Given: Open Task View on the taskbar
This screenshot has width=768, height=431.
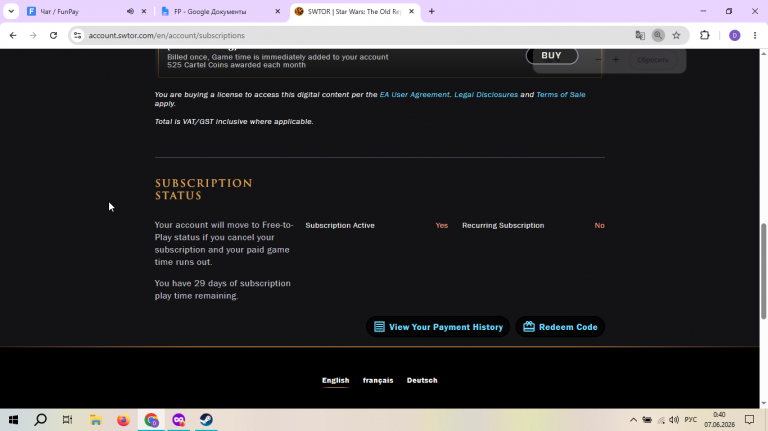Looking at the screenshot, I should tap(68, 420).
